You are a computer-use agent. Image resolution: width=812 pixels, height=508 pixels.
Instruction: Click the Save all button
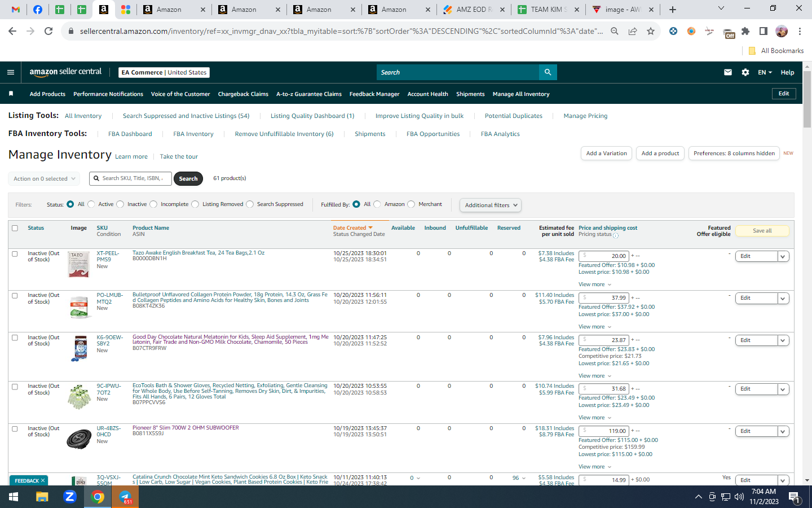pos(762,231)
